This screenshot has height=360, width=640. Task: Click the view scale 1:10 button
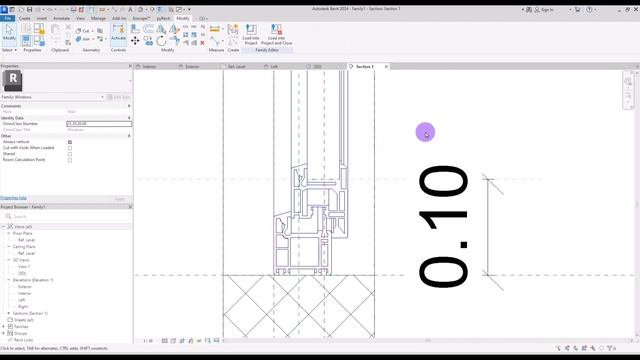tap(148, 341)
